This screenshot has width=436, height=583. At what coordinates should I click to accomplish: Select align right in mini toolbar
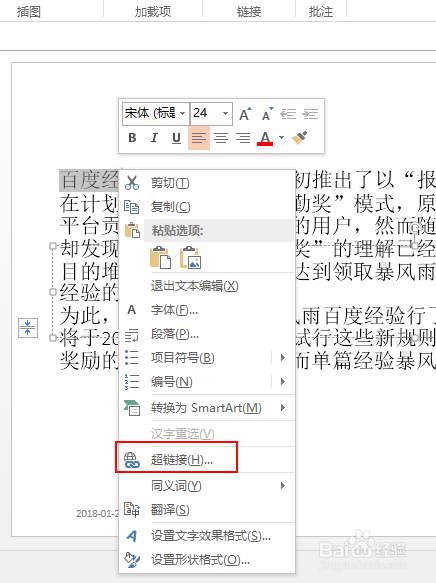point(243,138)
